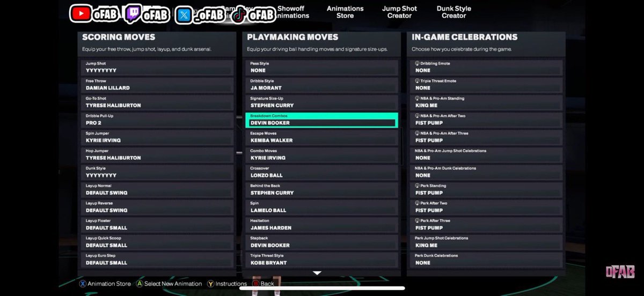Click the X (Twitter) logo icon
Viewport: 644px width, 296px height.
184,14
